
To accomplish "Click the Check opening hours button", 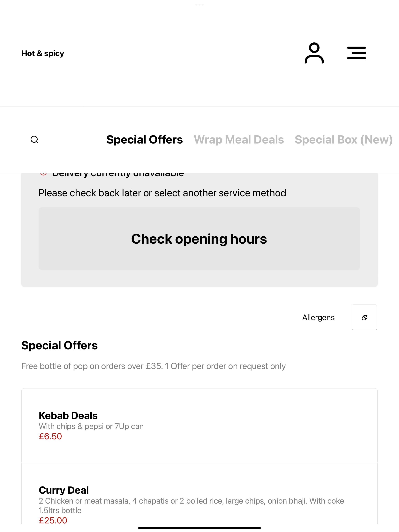I will pos(199,239).
